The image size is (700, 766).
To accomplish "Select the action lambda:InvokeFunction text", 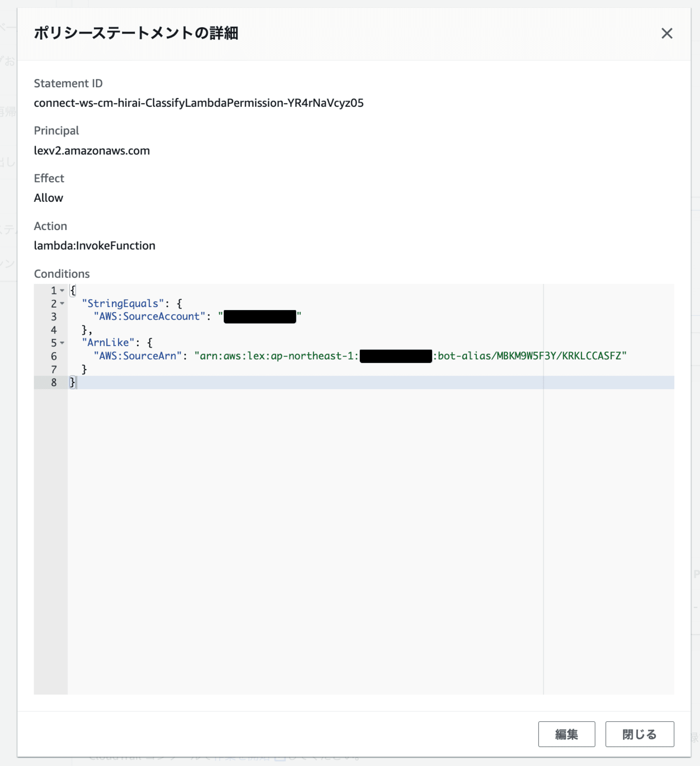I will coord(95,246).
